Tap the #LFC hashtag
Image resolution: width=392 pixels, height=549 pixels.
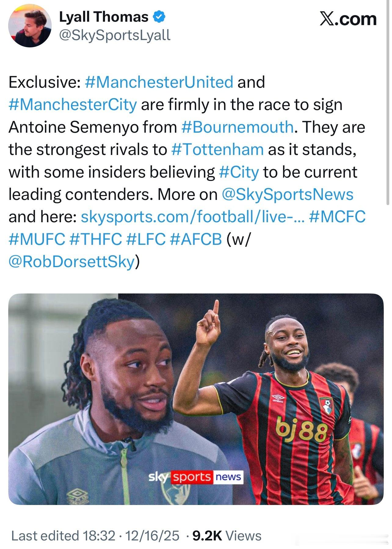tap(146, 239)
